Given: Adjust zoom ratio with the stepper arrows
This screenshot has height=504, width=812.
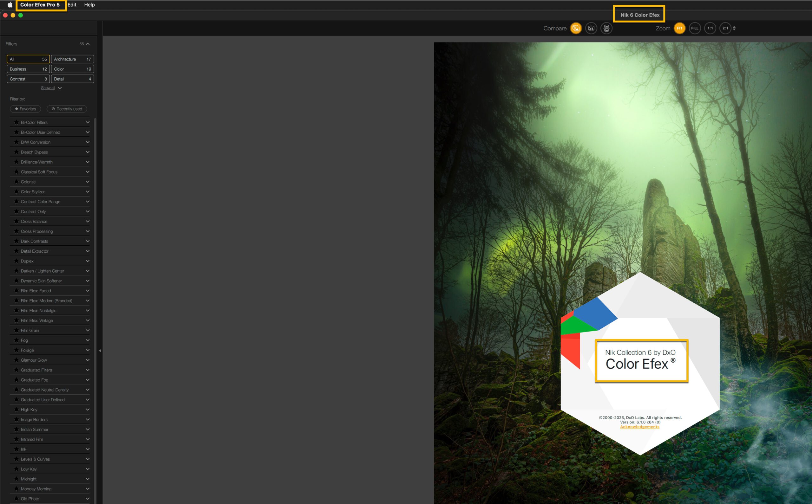Looking at the screenshot, I should coord(734,28).
